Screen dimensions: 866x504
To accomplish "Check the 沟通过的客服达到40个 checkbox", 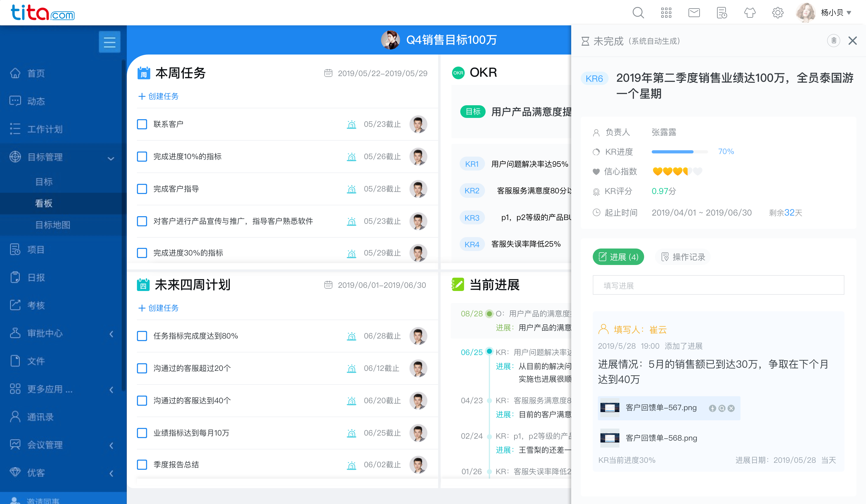I will (142, 401).
